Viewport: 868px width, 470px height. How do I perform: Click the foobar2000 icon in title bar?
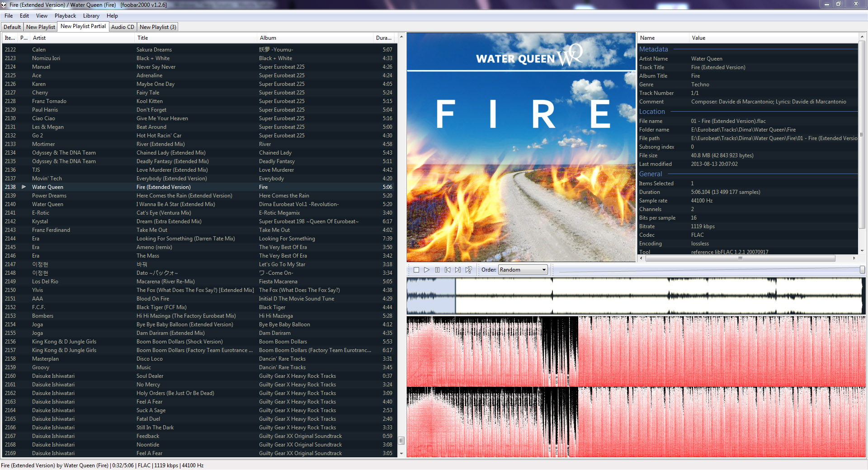pyautogui.click(x=4, y=5)
